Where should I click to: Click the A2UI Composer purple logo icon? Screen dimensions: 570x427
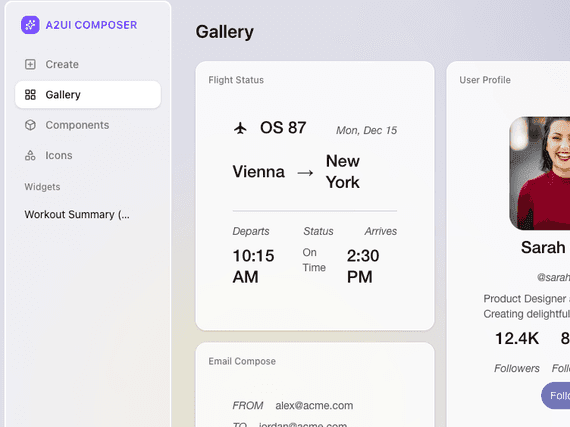tap(30, 25)
